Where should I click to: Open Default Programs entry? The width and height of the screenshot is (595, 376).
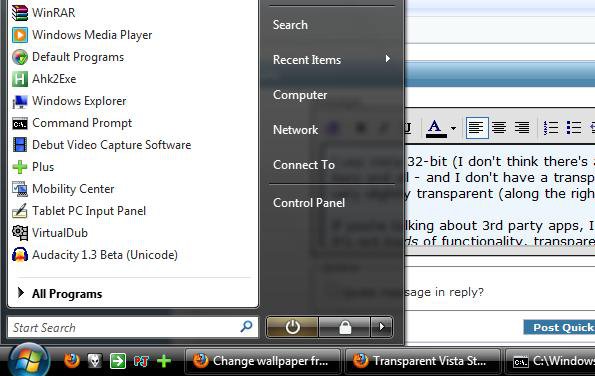[68, 57]
